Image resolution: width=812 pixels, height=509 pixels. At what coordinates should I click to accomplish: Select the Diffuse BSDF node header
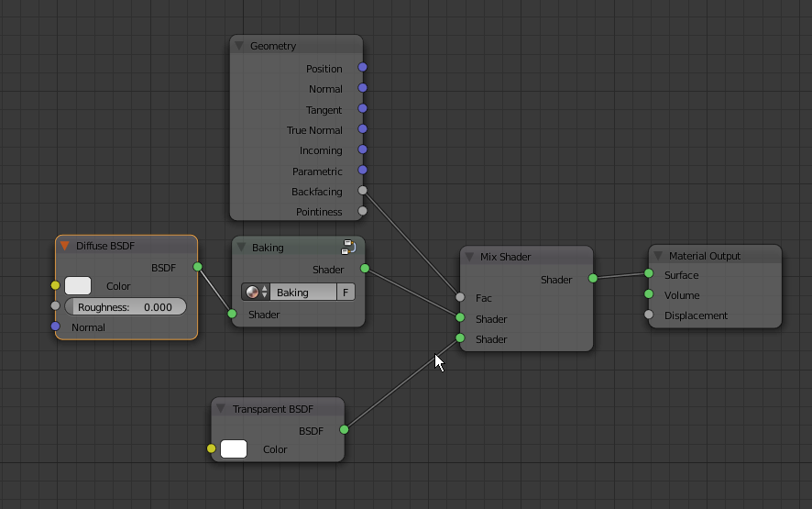point(126,246)
